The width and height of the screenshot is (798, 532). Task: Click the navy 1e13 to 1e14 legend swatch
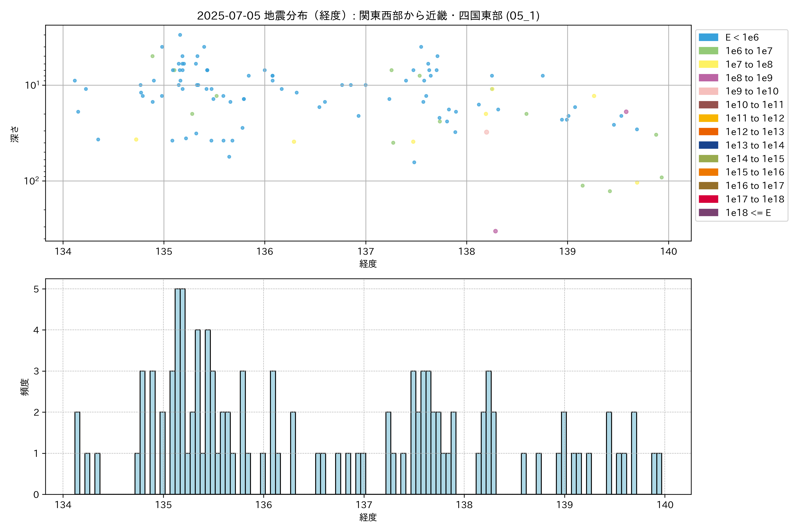[x=708, y=145]
